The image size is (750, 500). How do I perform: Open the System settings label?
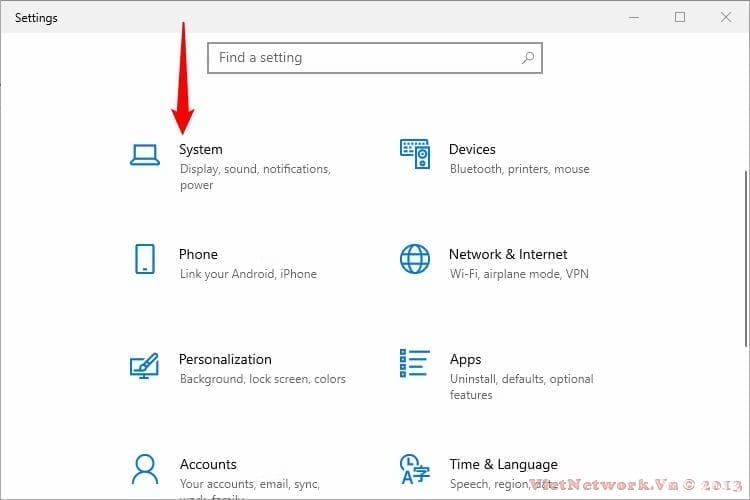201,149
